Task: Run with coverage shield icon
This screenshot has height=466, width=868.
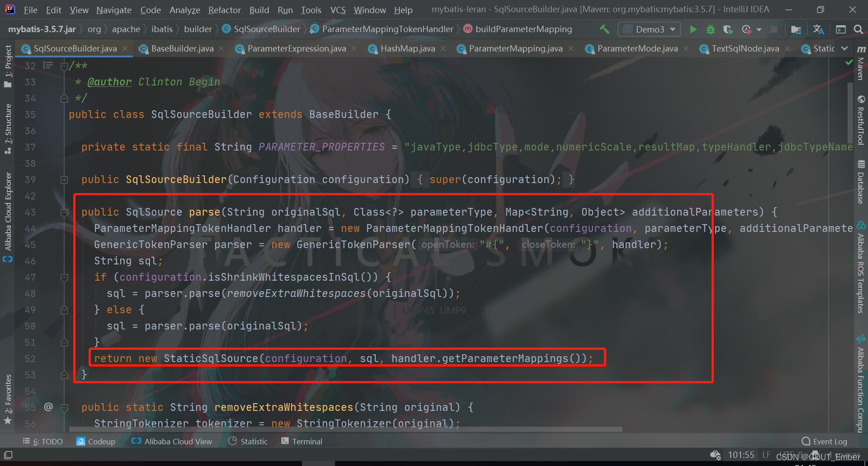Action: (728, 29)
